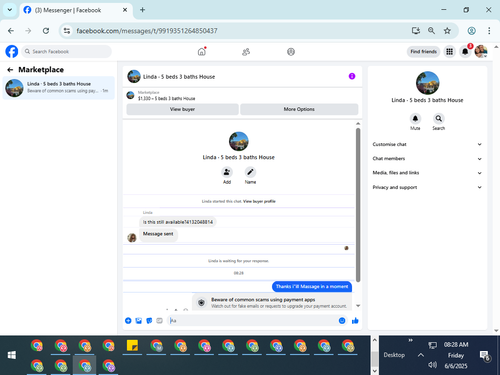This screenshot has width=500, height=375.
Task: Click the Add people icon in chat
Action: tap(227, 172)
